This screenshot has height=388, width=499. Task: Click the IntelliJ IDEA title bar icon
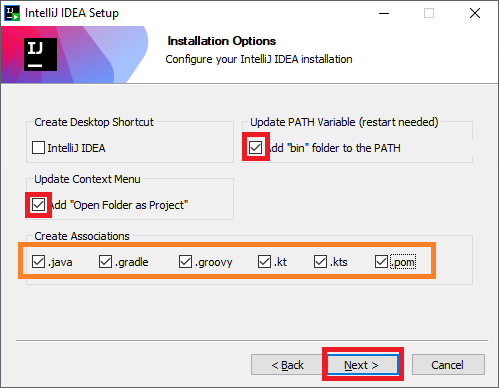[x=12, y=13]
